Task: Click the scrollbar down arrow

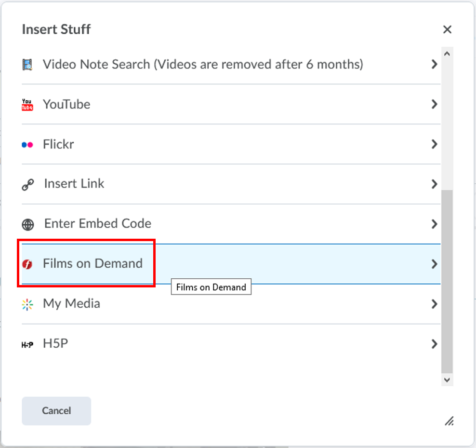Action: pos(447,379)
